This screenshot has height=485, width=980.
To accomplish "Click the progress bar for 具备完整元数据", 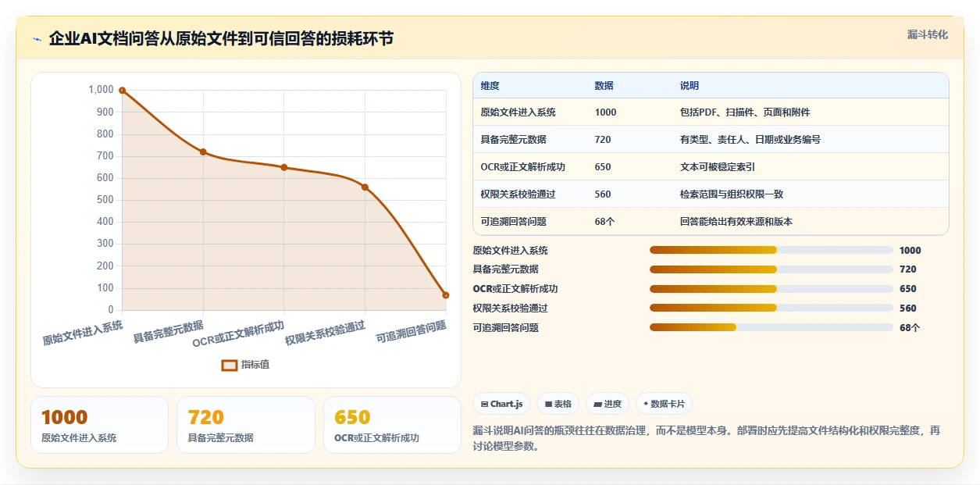I will [771, 269].
